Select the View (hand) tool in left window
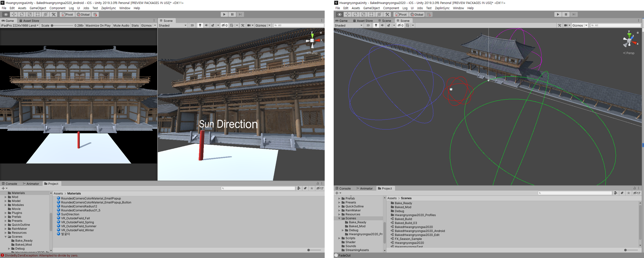Viewport: 644px width, 258px height. click(x=6, y=14)
